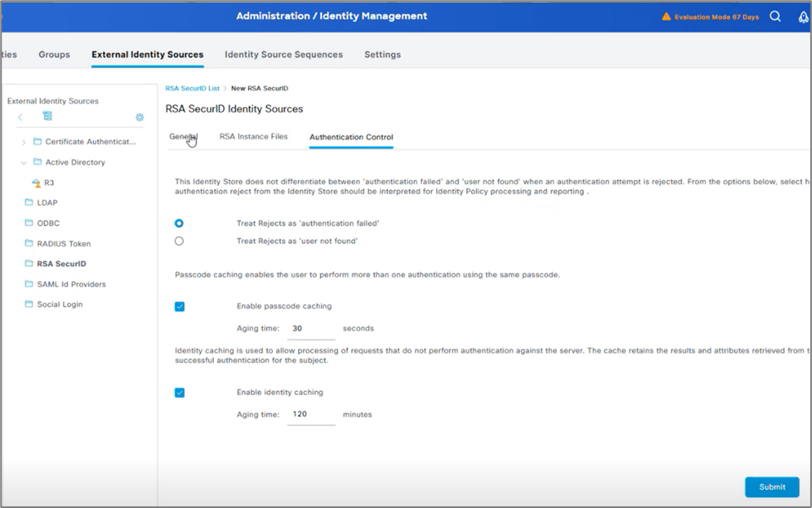Click the ODBC folder icon
Screen dimensions: 812x508
pyautogui.click(x=28, y=222)
